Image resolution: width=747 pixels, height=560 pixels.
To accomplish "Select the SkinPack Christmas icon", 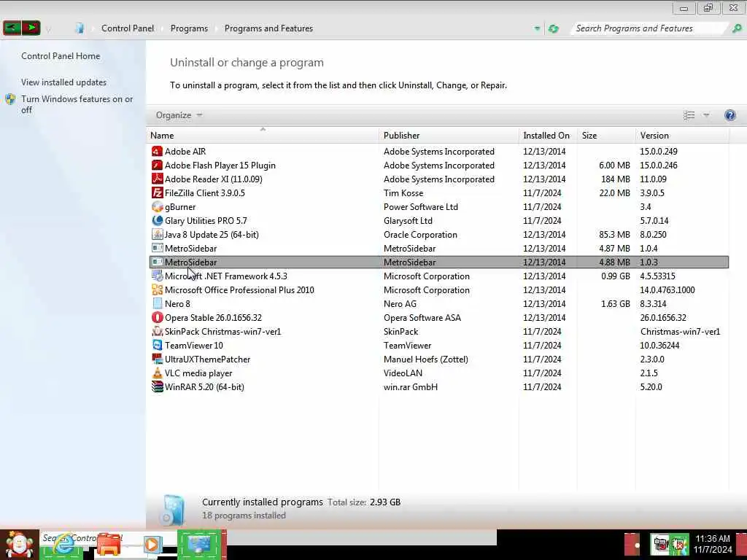I will coord(158,332).
